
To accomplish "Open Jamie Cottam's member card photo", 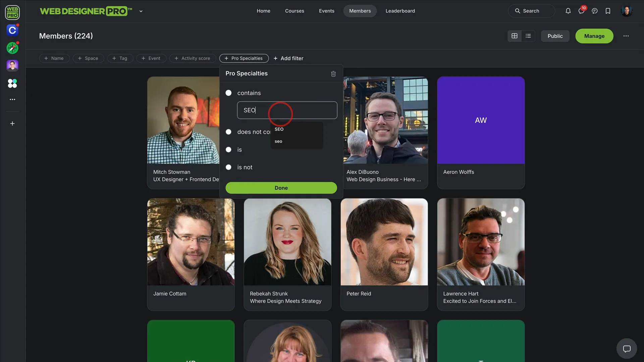I will tap(191, 242).
